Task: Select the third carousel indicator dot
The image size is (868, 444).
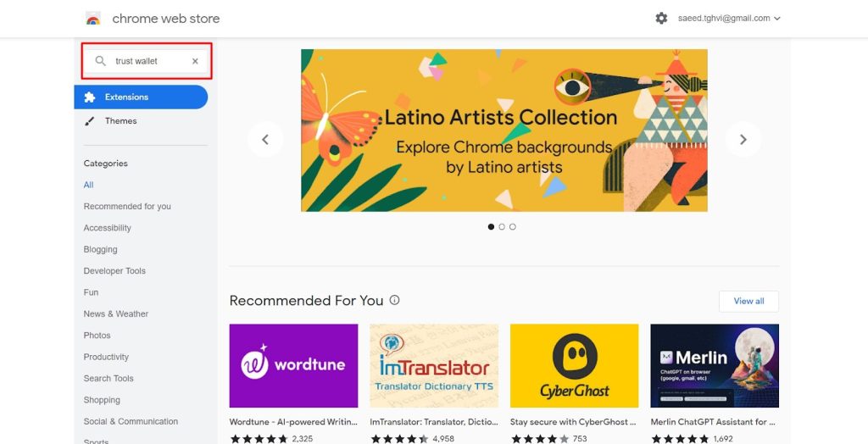Action: 513,226
